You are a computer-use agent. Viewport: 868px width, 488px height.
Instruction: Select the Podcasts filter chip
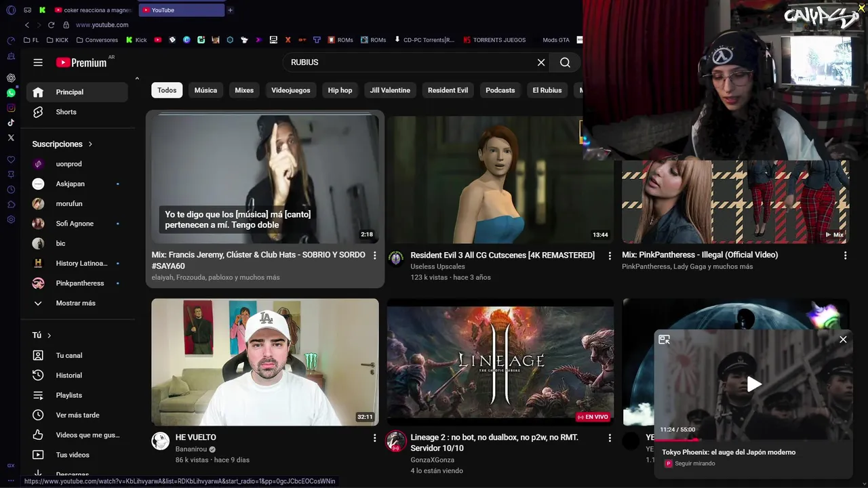[500, 90]
